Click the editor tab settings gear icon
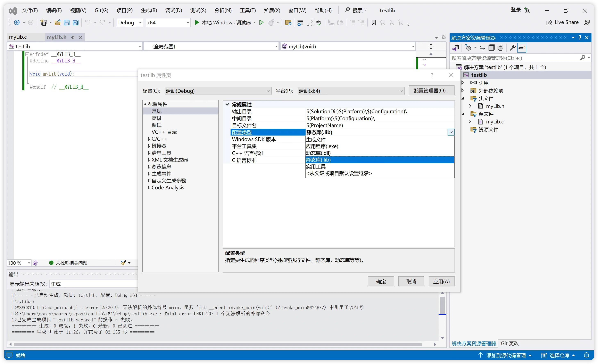Image resolution: width=598 pixels, height=364 pixels. 444,37
